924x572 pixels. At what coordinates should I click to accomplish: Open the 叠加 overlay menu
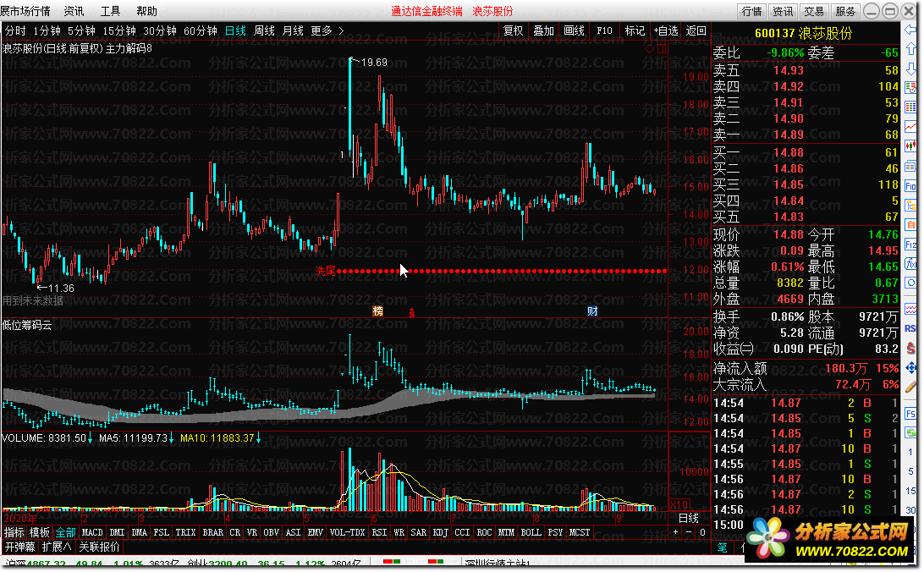click(543, 30)
